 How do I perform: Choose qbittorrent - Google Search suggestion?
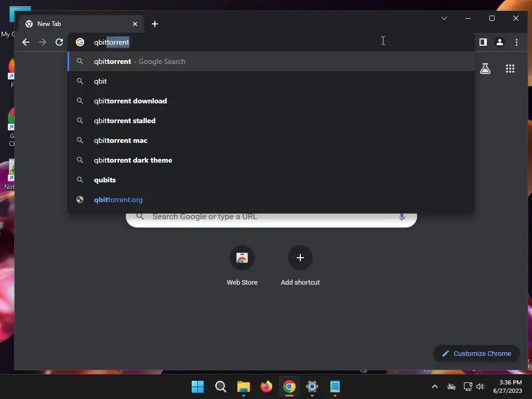coord(271,61)
